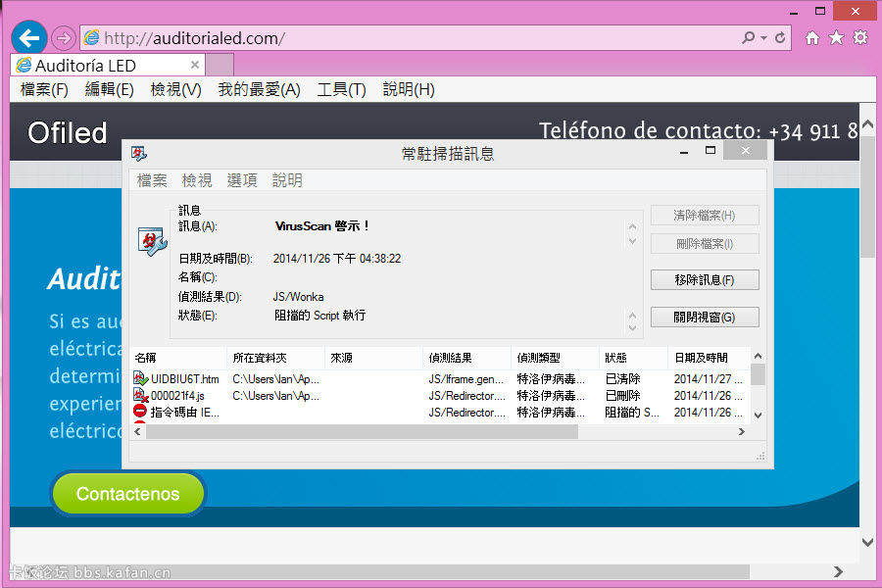882x588 pixels.
Task: Click the JS/Wonka detection result text
Action: (298, 297)
